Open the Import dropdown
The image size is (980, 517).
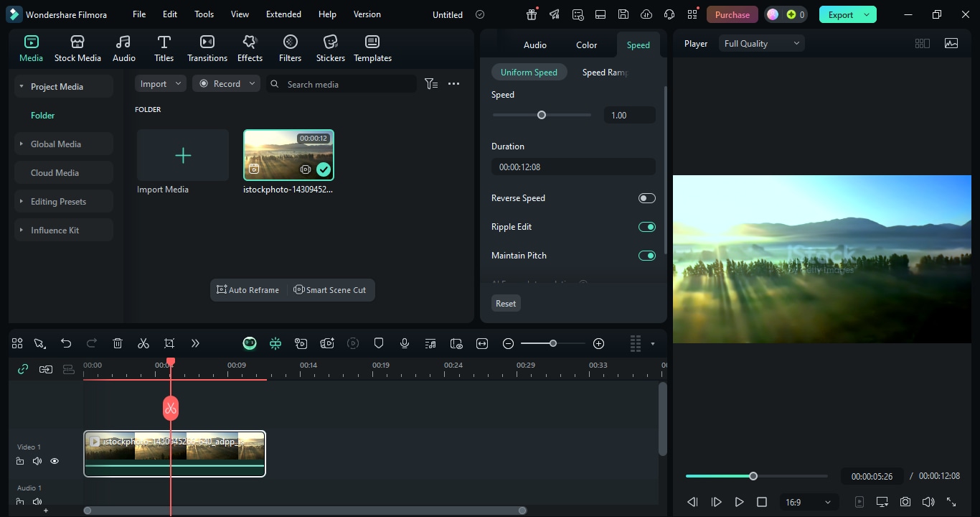(x=160, y=84)
